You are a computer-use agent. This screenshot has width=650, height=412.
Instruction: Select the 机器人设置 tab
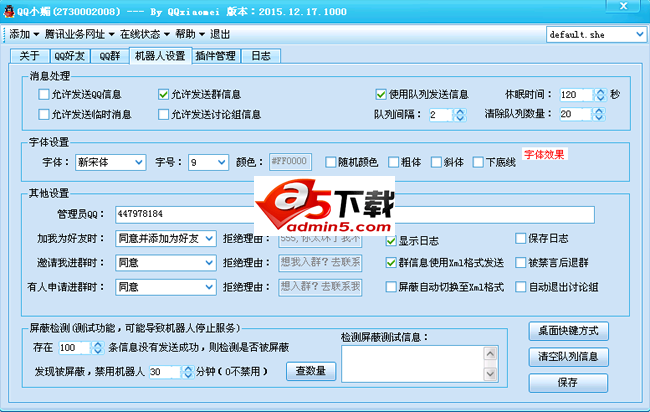[x=160, y=56]
